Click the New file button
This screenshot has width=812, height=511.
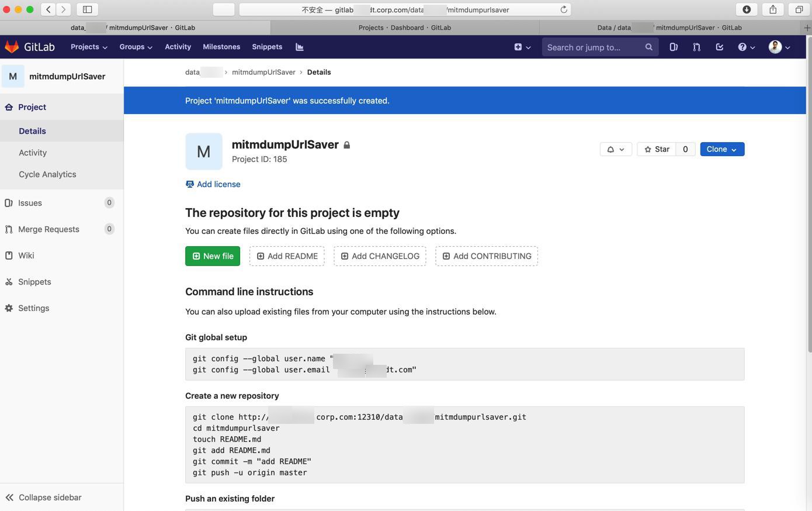[x=213, y=256]
